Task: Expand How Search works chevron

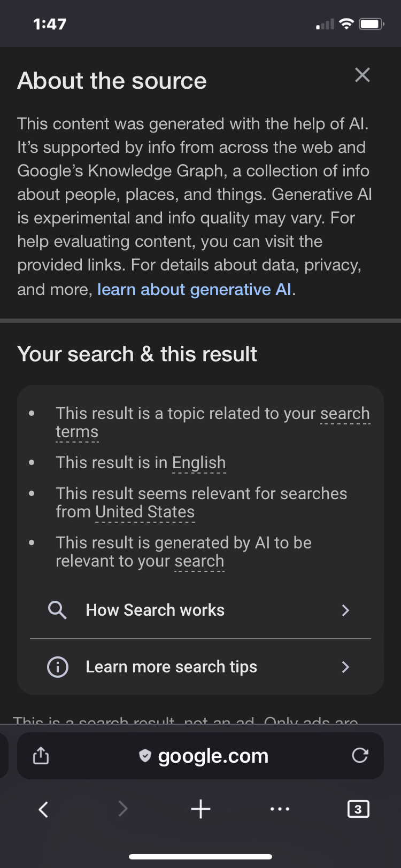Action: pyautogui.click(x=345, y=610)
